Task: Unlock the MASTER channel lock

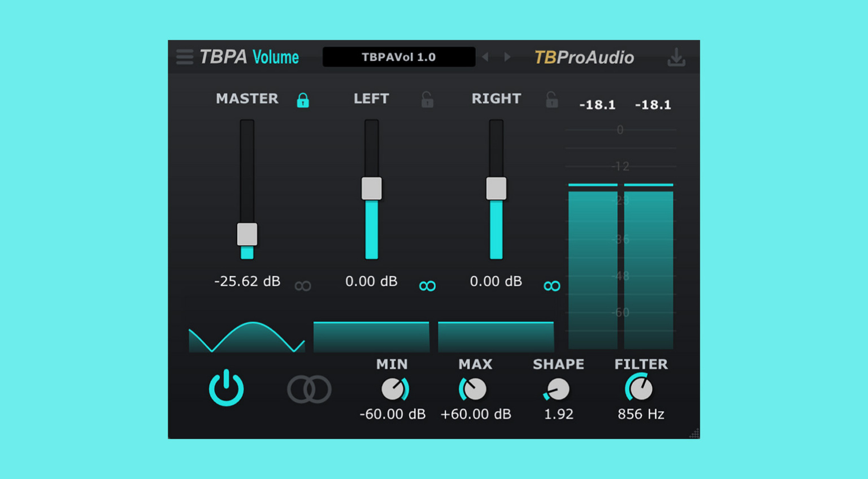Action: point(302,99)
